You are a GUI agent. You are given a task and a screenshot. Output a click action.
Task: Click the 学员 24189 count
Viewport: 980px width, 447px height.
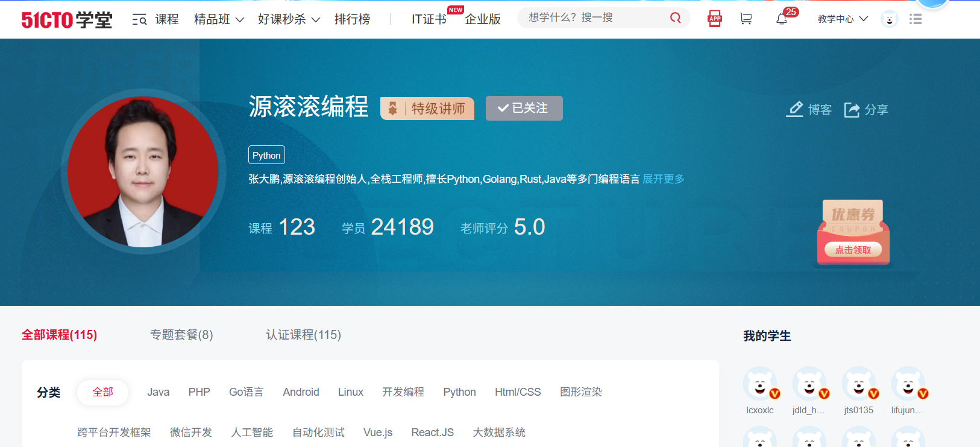point(388,227)
